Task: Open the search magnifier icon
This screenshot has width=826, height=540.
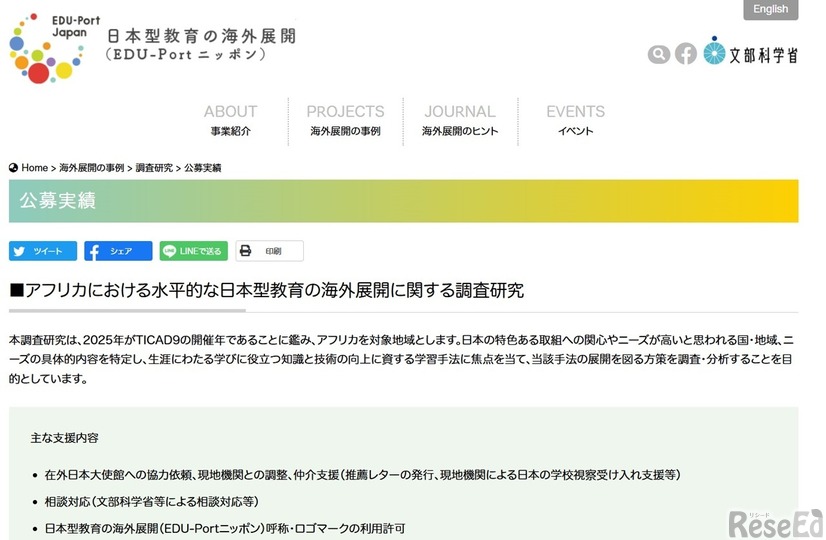Action: (658, 54)
